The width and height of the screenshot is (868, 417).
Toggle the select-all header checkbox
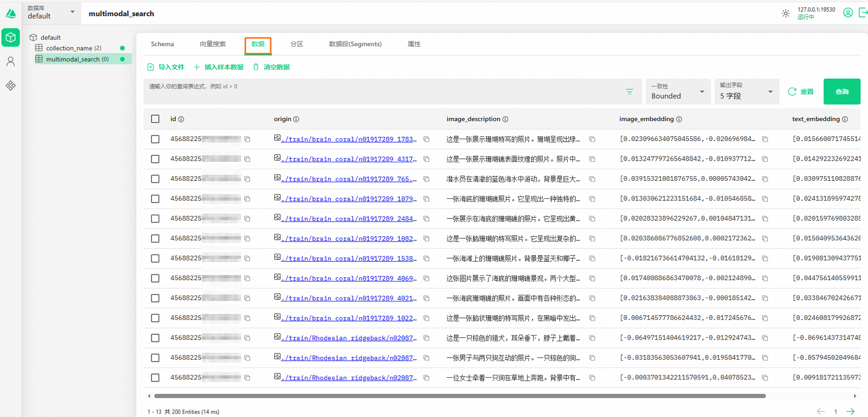[x=155, y=119]
